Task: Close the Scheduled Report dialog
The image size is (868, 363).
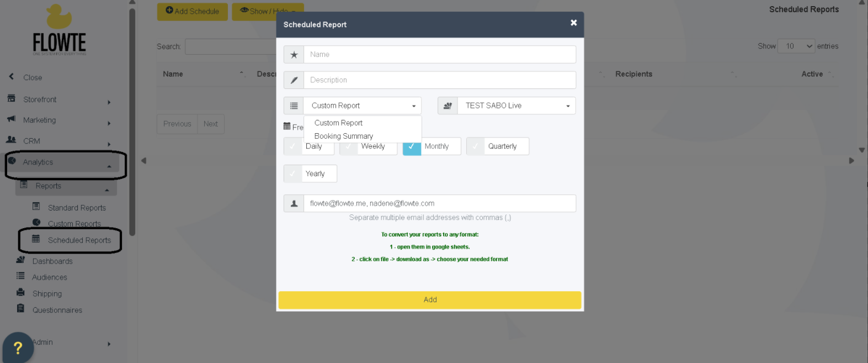Action: (x=573, y=23)
